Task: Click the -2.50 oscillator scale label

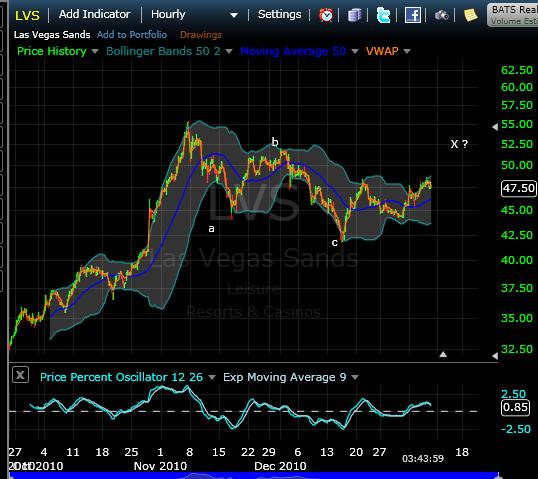Action: 516,429
